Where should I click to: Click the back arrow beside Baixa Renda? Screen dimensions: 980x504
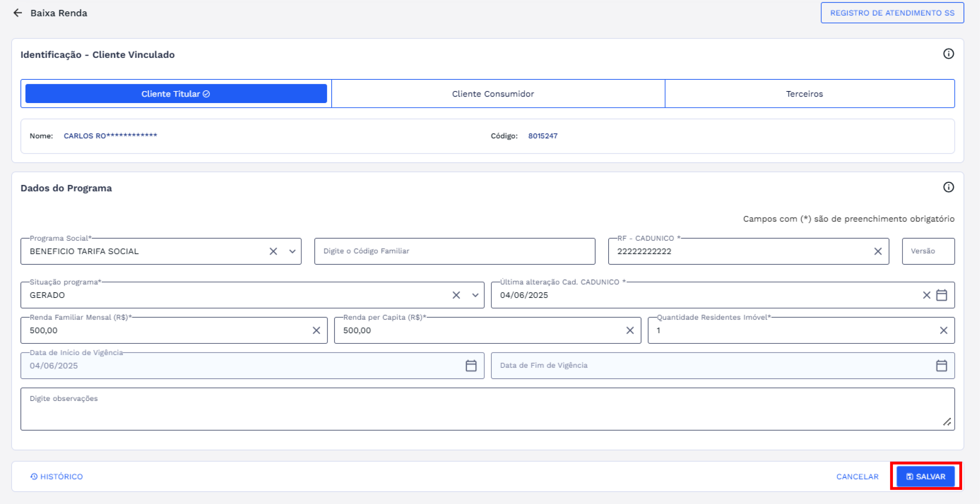click(x=17, y=13)
